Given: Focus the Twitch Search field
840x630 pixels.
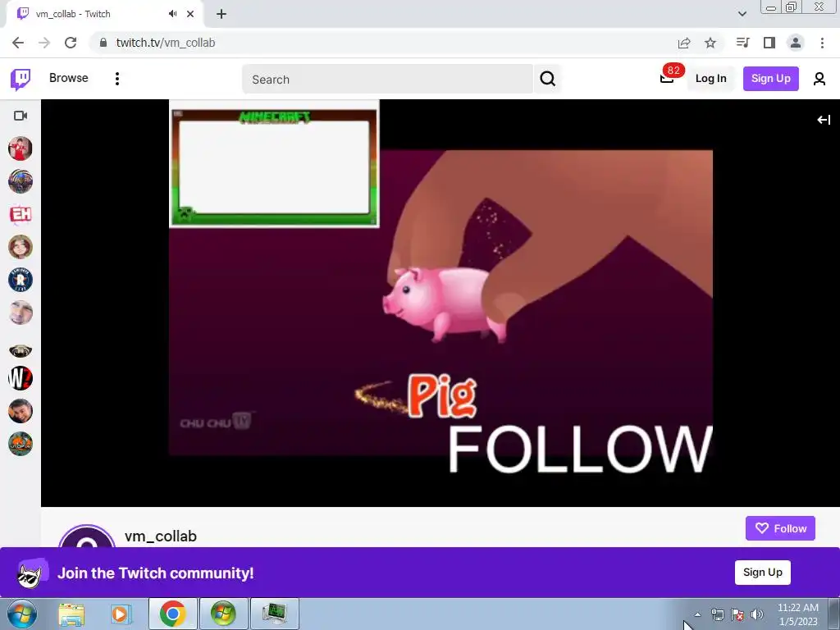Looking at the screenshot, I should [387, 80].
